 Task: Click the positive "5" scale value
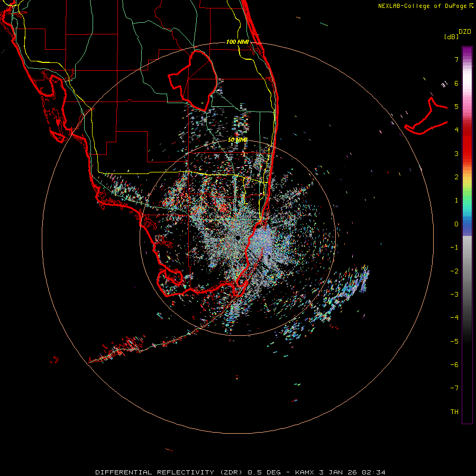point(456,106)
